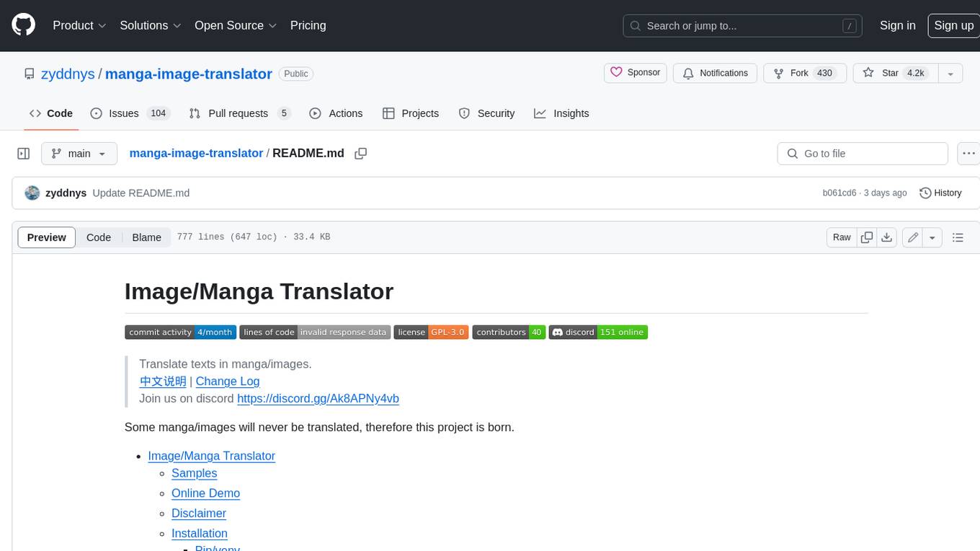Click the Notifications bell button
Screen dimensions: 980x551
click(716, 73)
